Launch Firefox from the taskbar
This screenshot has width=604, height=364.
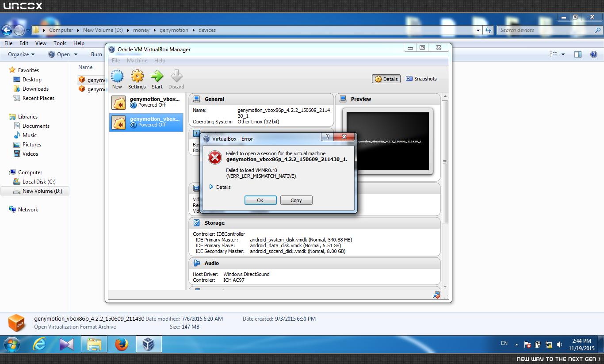point(121,344)
